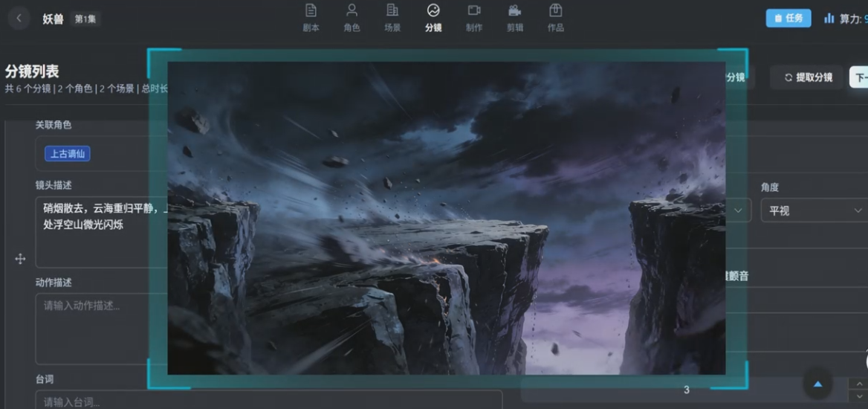The image size is (868, 409).
Task: Go to the 角色 character icon
Action: 352,10
